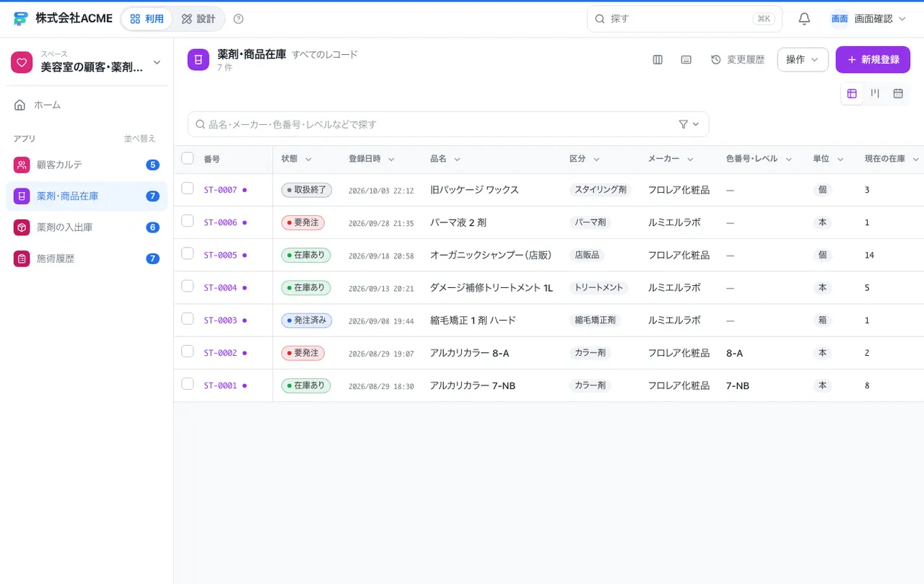Expand the space selector chevron

[157, 63]
